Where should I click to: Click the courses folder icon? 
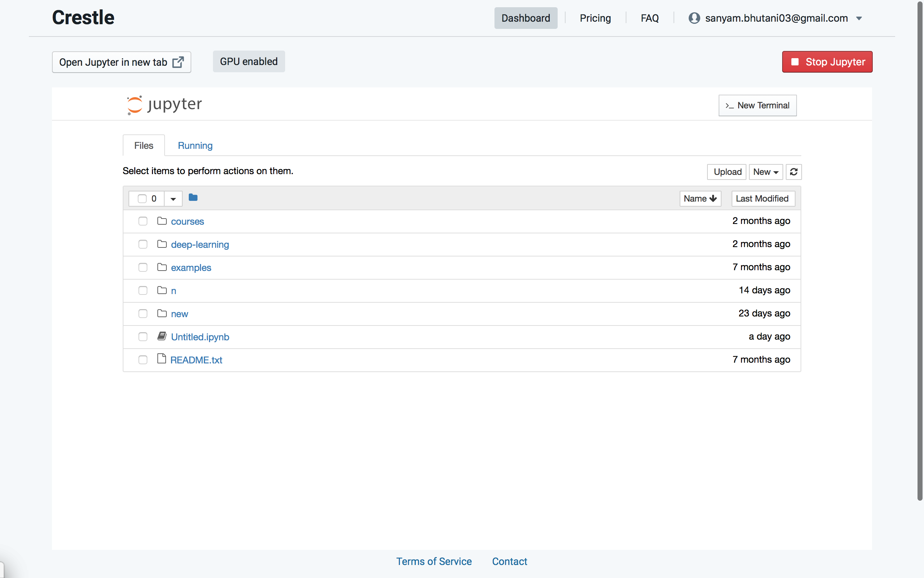tap(162, 221)
